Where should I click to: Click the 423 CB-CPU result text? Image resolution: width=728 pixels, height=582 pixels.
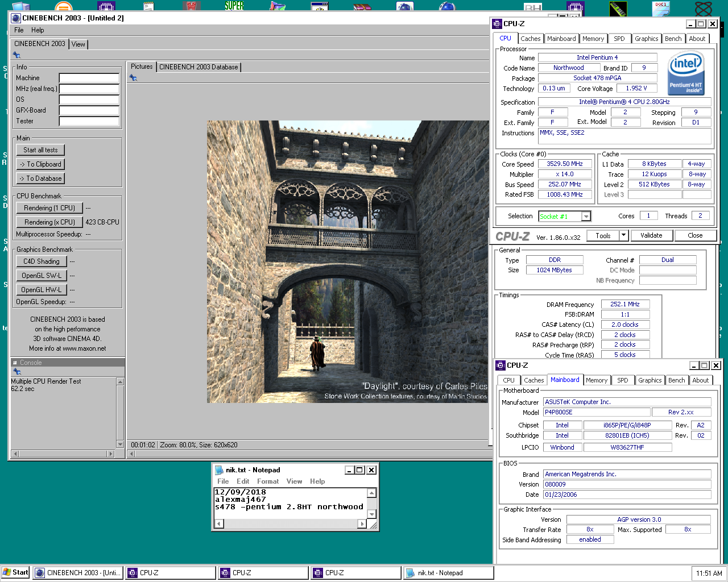102,222
